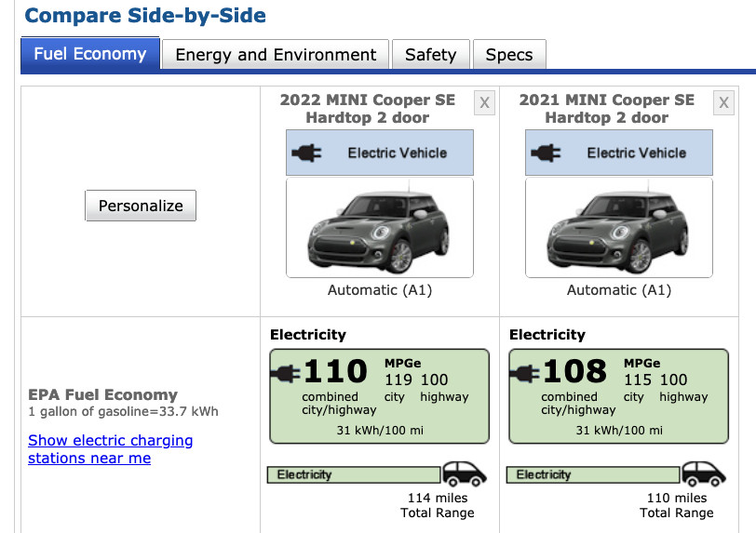Image resolution: width=756 pixels, height=533 pixels.
Task: Click the plug icon beside 110 MPGe
Action: coord(286,374)
